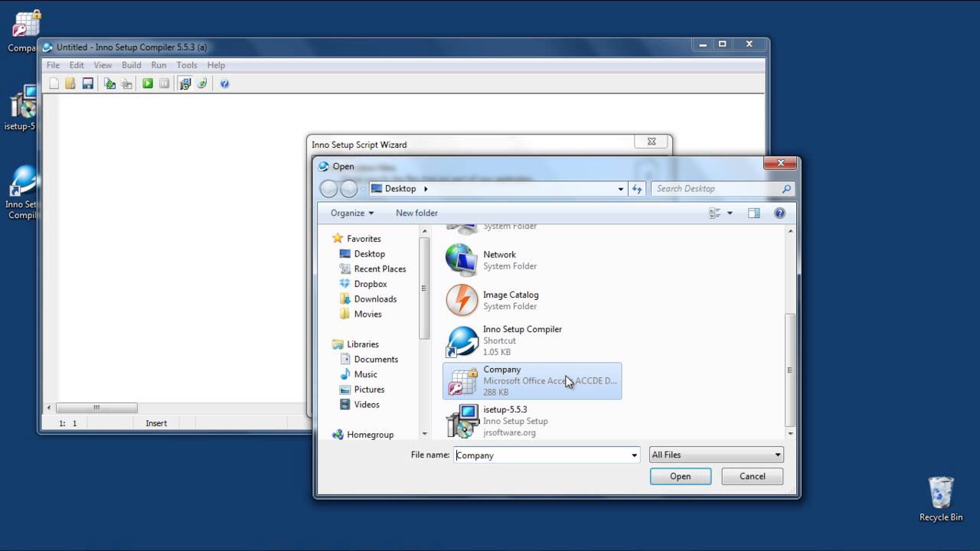Open the Tools menu
980x551 pixels.
click(187, 65)
